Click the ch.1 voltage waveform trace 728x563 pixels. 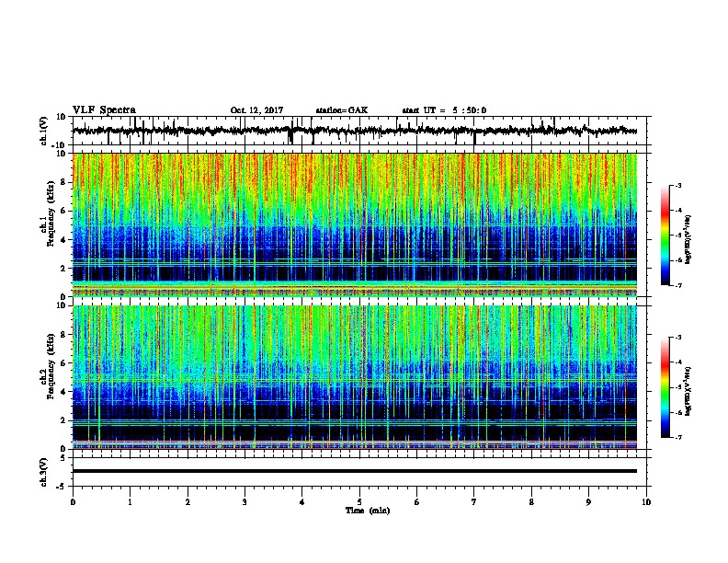(354, 131)
